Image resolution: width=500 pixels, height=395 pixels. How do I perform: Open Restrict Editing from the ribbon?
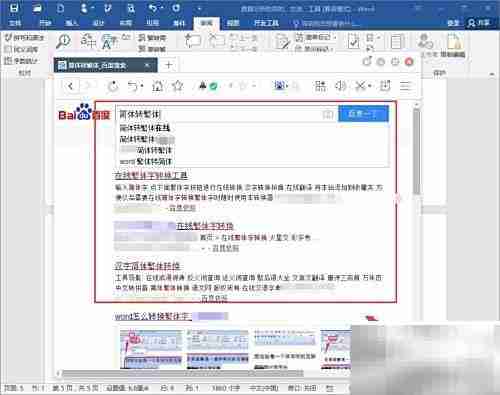(453, 45)
